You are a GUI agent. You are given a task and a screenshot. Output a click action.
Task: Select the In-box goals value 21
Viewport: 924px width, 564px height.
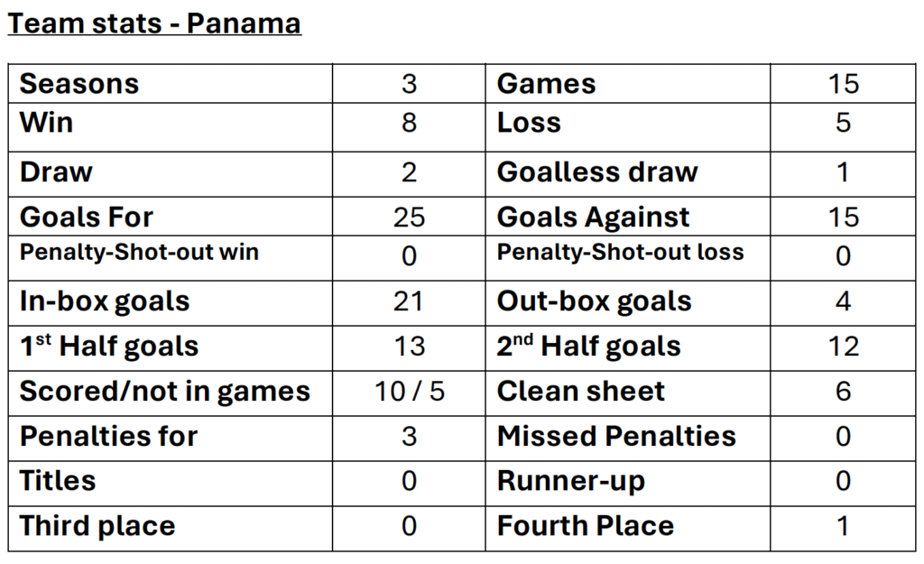click(409, 301)
